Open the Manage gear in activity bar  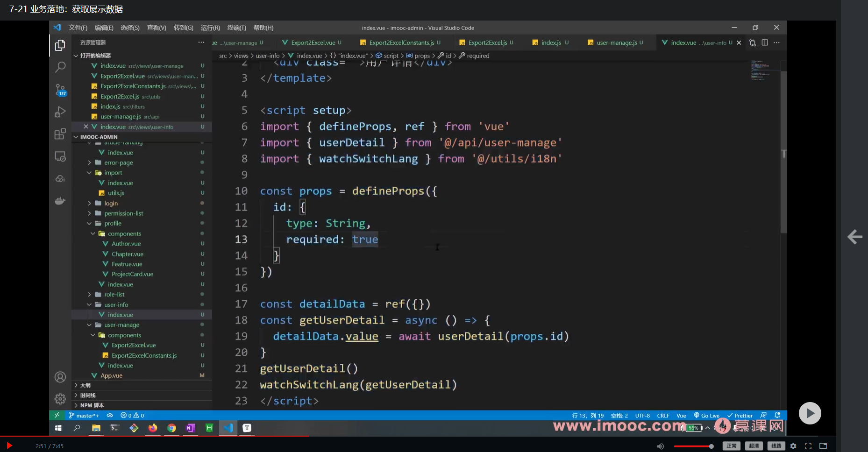(60, 399)
